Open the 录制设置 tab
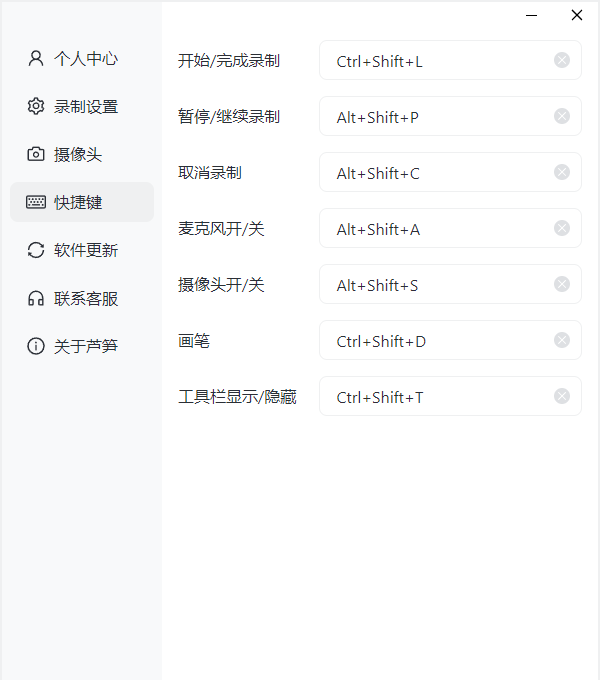The width and height of the screenshot is (600, 680). click(x=85, y=106)
